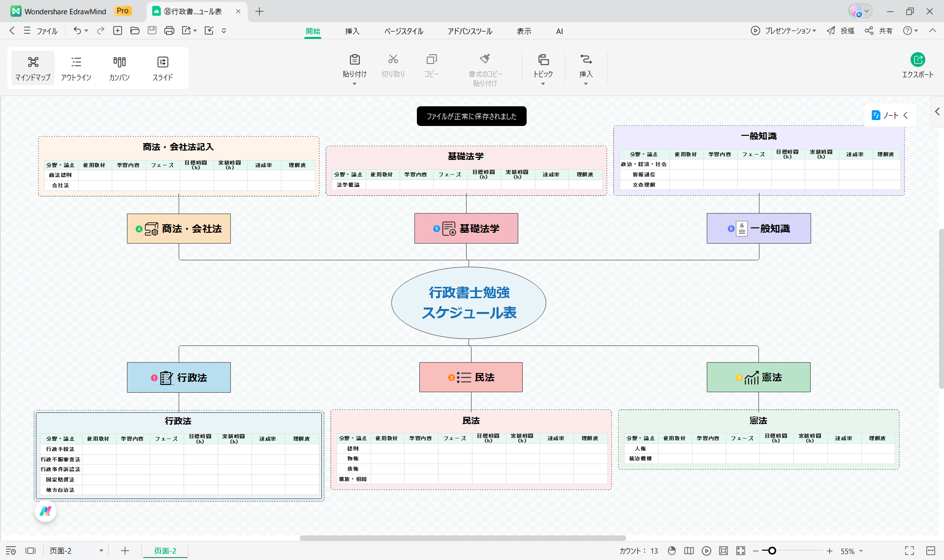Switch to the アウトライン (Outline) view
This screenshot has width=944, height=560.
click(76, 68)
